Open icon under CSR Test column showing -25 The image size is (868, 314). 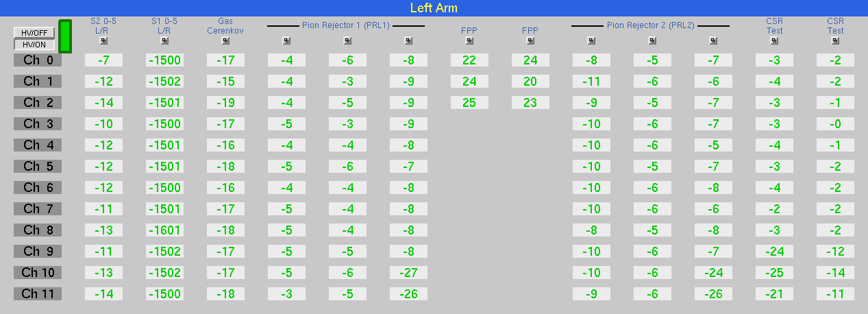coord(774,40)
